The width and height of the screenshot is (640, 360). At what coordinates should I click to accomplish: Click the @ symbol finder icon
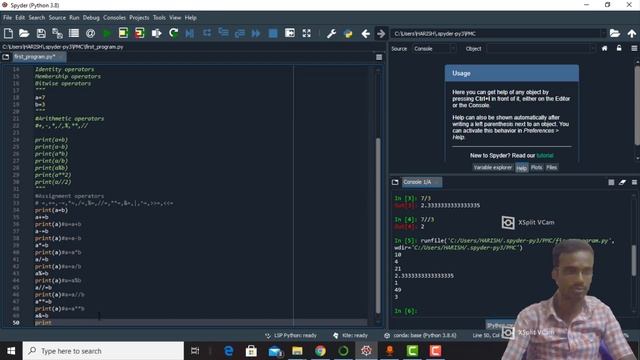pos(90,33)
